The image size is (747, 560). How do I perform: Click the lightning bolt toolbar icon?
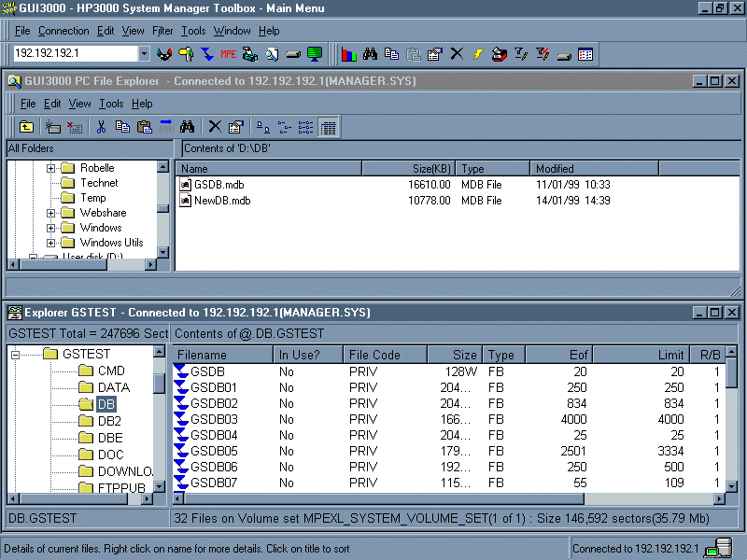click(478, 54)
